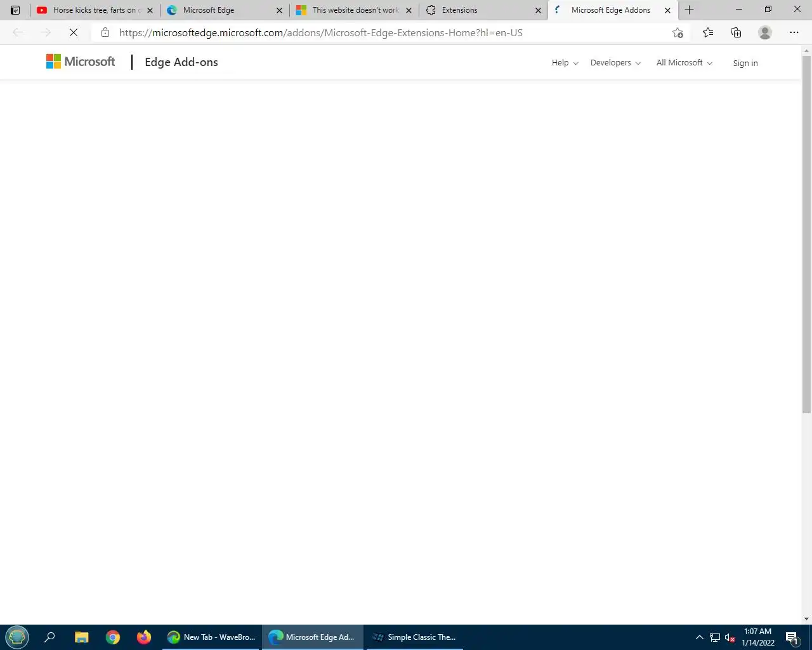Close the 'Microsoft Edge' tab

(279, 10)
